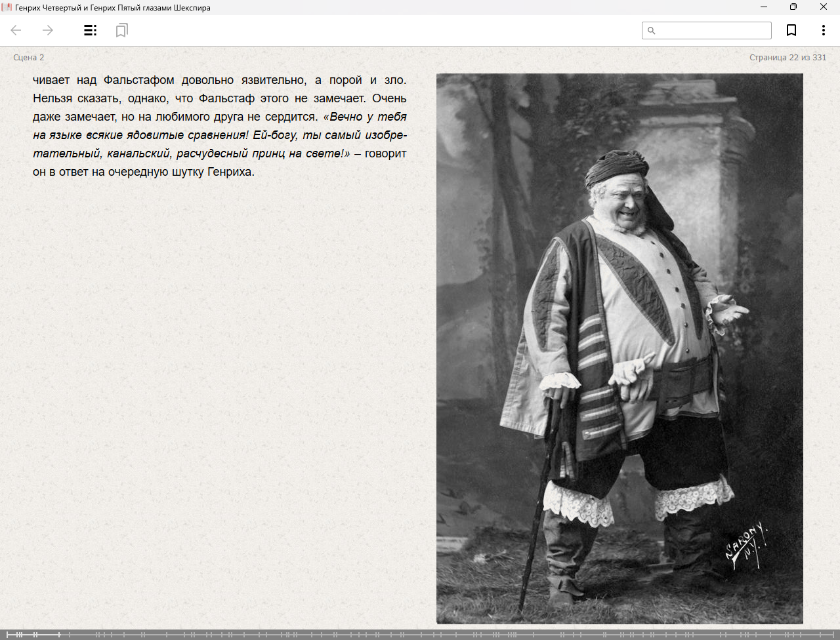Screen dimensions: 840x640
Task: Show the saved bookmarks list
Action: click(x=121, y=30)
